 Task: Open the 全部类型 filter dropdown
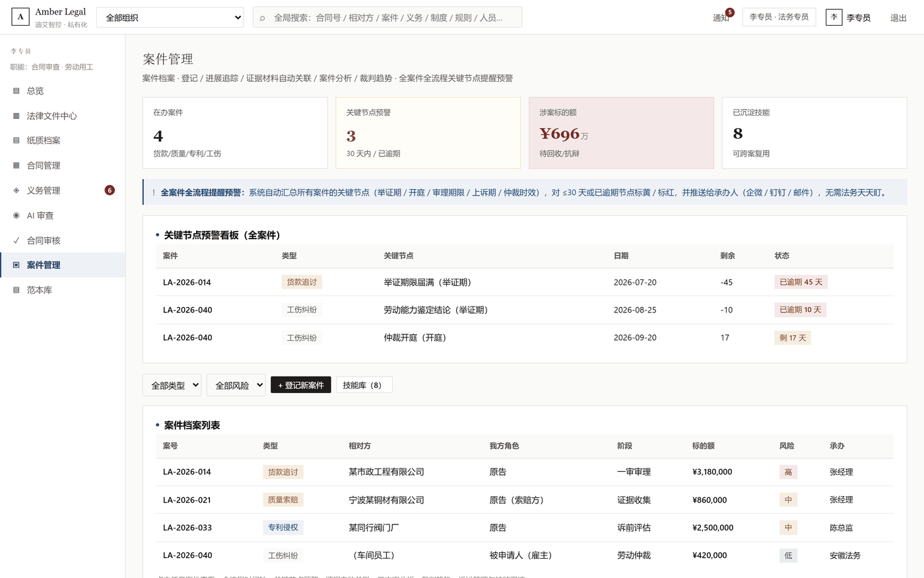pyautogui.click(x=172, y=385)
